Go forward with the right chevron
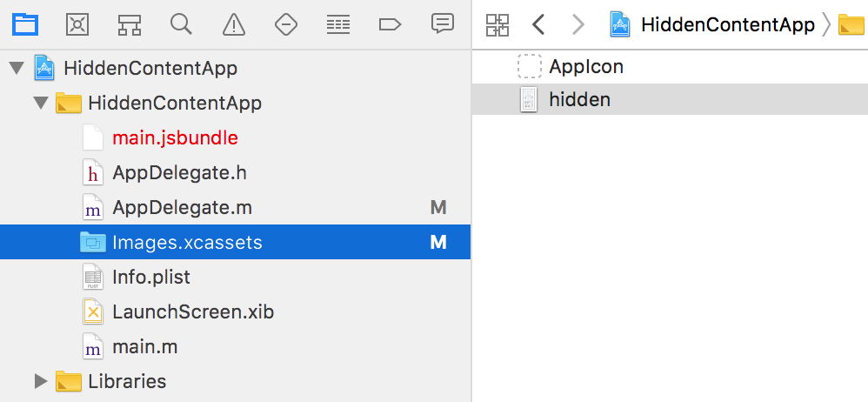Screen dimensions: 868x402 pyautogui.click(x=578, y=24)
